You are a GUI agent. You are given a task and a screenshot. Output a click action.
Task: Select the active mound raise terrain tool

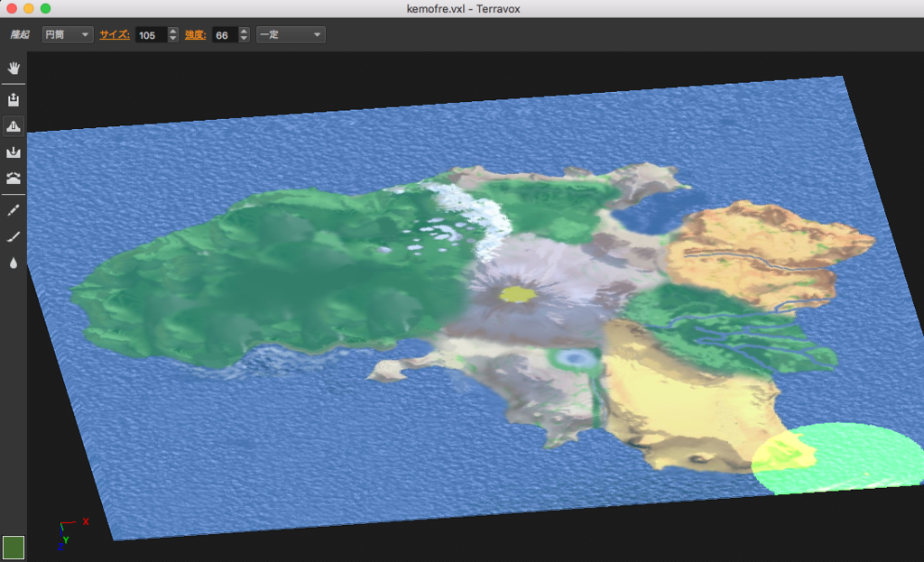point(14,126)
